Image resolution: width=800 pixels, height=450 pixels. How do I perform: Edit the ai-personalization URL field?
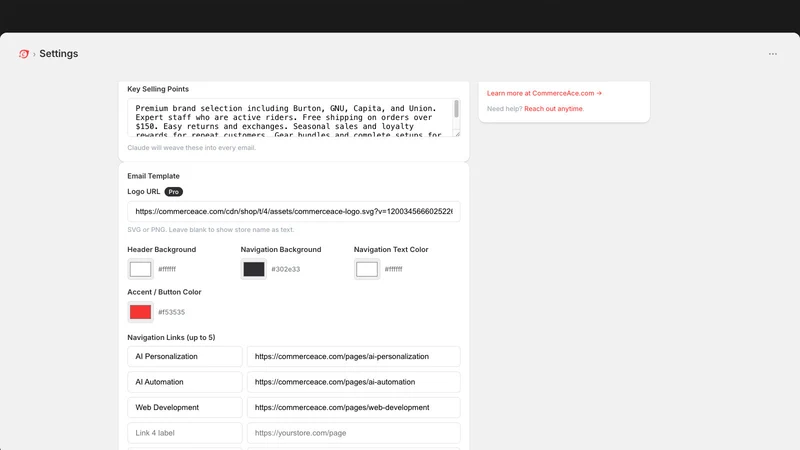pos(354,357)
